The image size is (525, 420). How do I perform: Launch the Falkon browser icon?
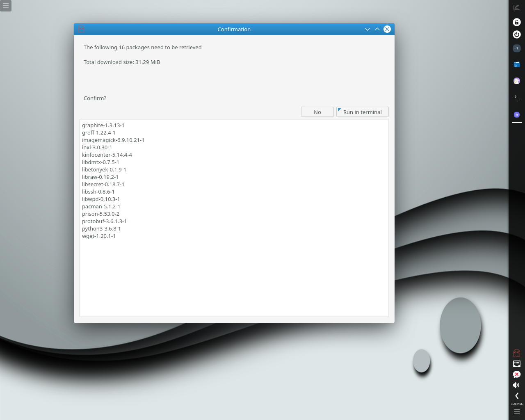coord(517,81)
